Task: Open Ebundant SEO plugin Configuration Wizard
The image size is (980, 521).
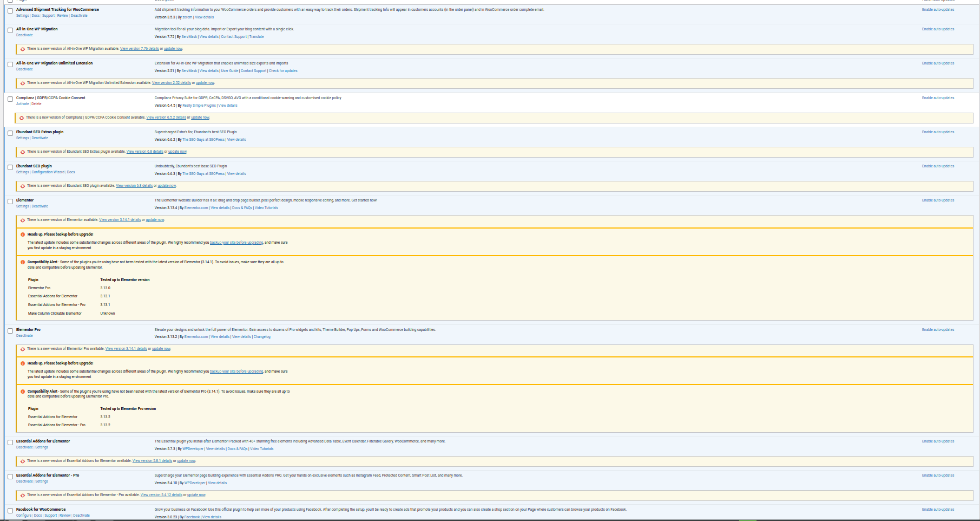Action: coord(48,172)
